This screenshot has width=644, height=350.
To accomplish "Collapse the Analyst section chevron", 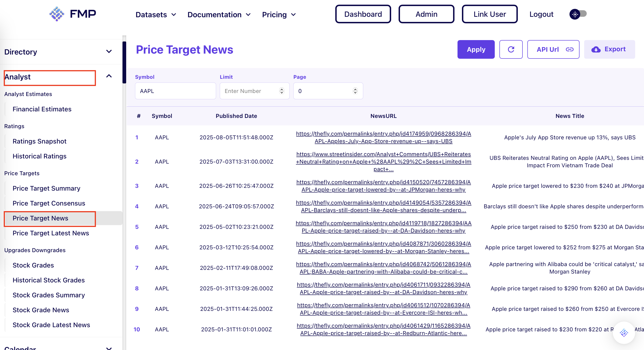I will click(109, 76).
